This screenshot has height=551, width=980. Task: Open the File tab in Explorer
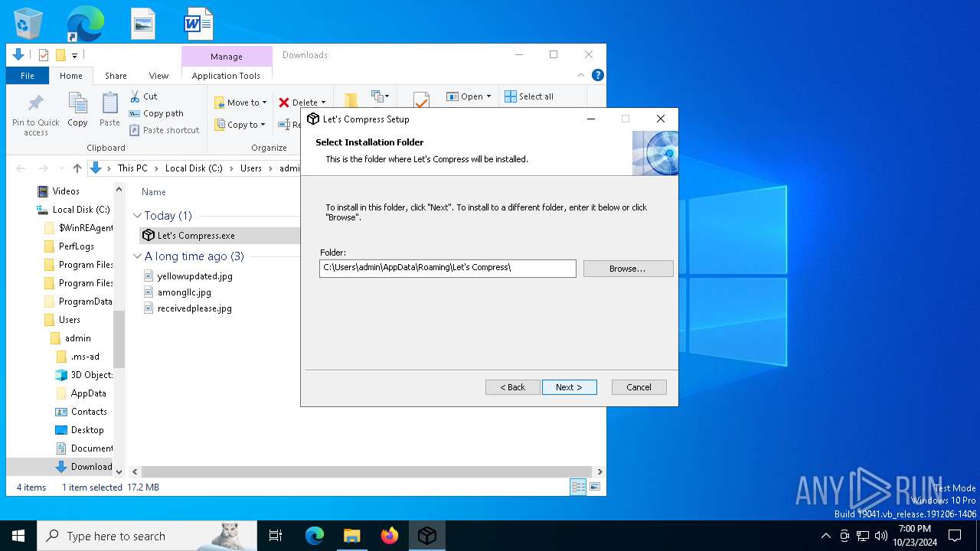[x=28, y=76]
